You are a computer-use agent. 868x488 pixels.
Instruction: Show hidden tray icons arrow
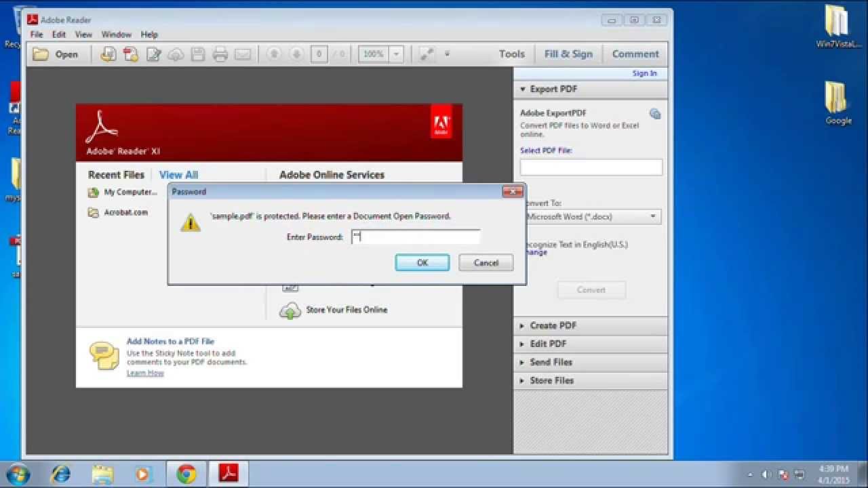[x=750, y=474]
